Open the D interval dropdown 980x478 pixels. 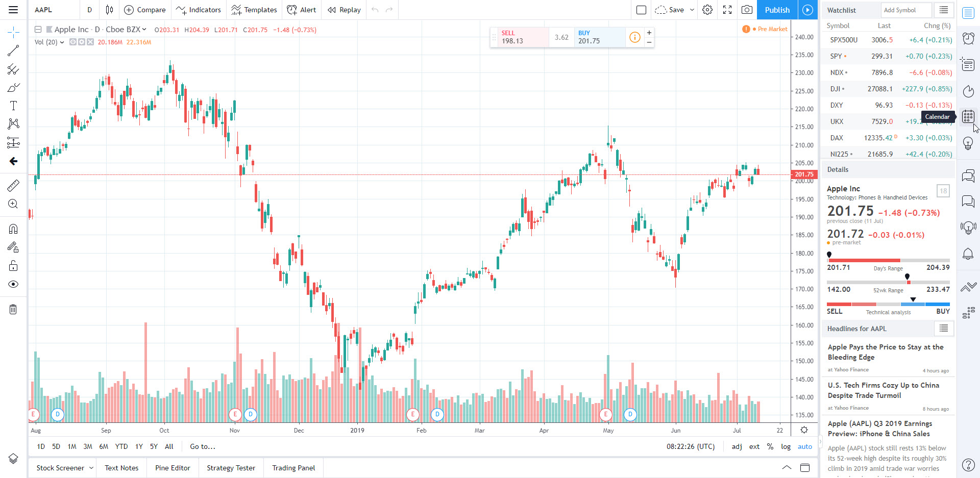89,10
